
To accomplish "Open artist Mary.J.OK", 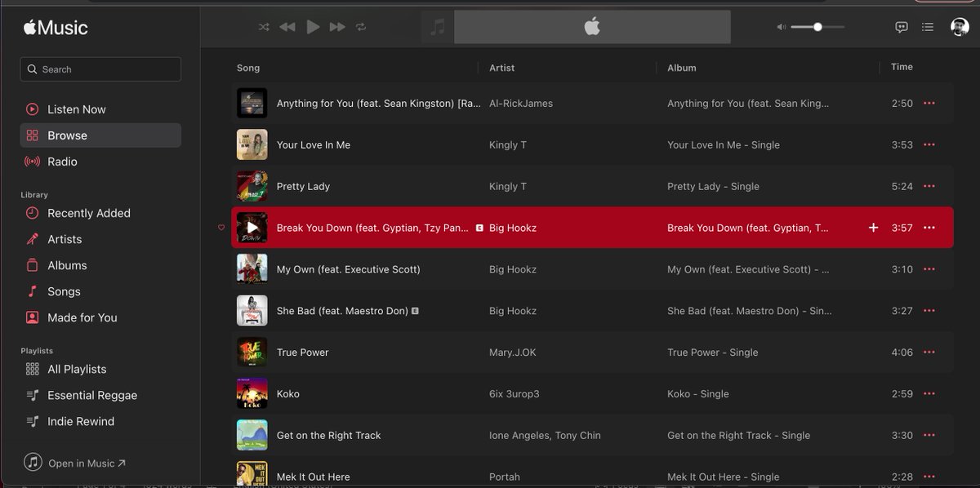I will click(513, 353).
